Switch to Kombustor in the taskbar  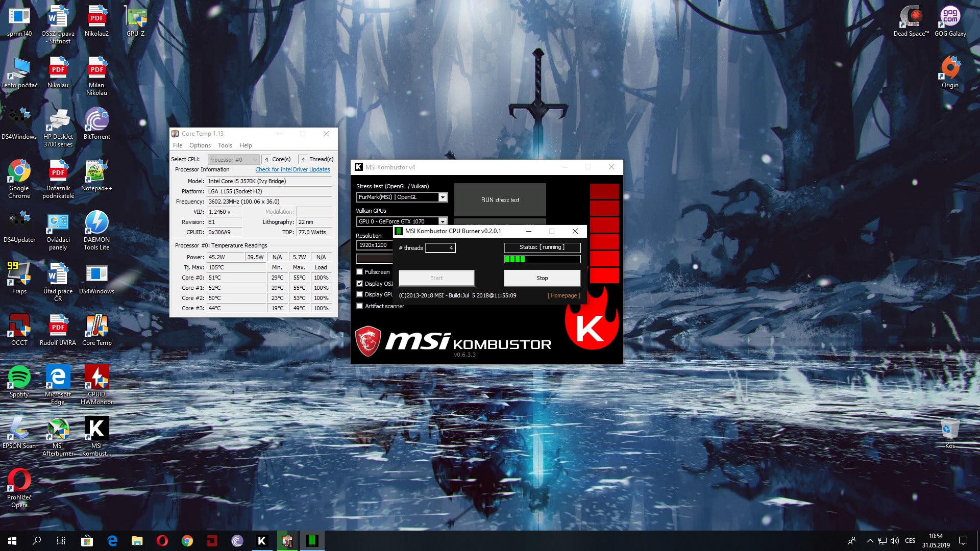click(x=262, y=541)
